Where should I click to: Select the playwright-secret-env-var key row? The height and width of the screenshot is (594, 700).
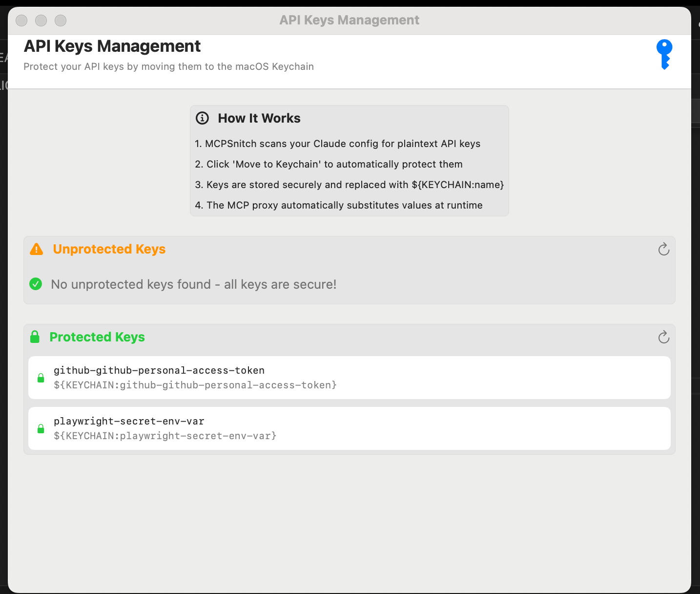(x=350, y=428)
